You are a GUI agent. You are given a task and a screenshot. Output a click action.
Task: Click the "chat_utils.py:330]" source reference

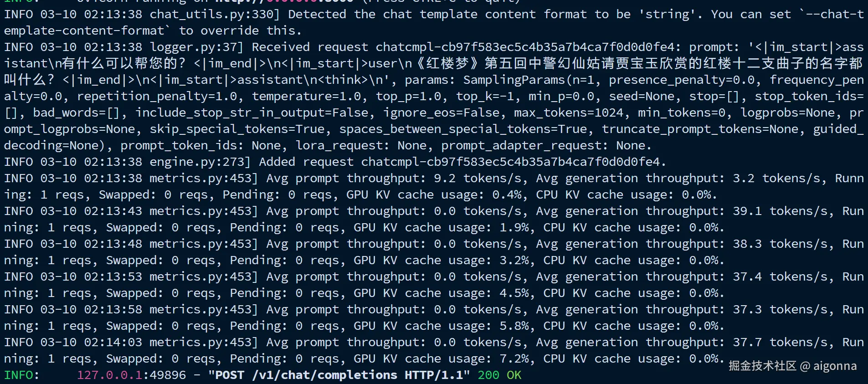click(215, 14)
